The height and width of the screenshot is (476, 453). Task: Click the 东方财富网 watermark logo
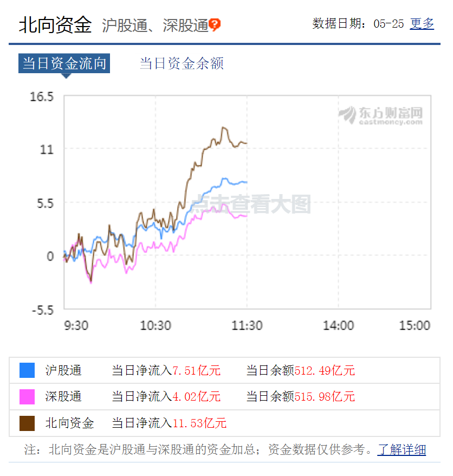point(381,115)
